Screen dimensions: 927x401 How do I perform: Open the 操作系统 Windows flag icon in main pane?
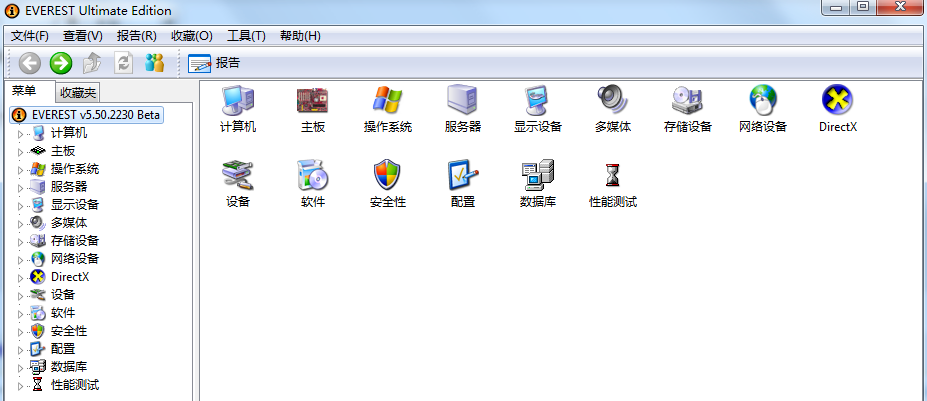click(387, 100)
